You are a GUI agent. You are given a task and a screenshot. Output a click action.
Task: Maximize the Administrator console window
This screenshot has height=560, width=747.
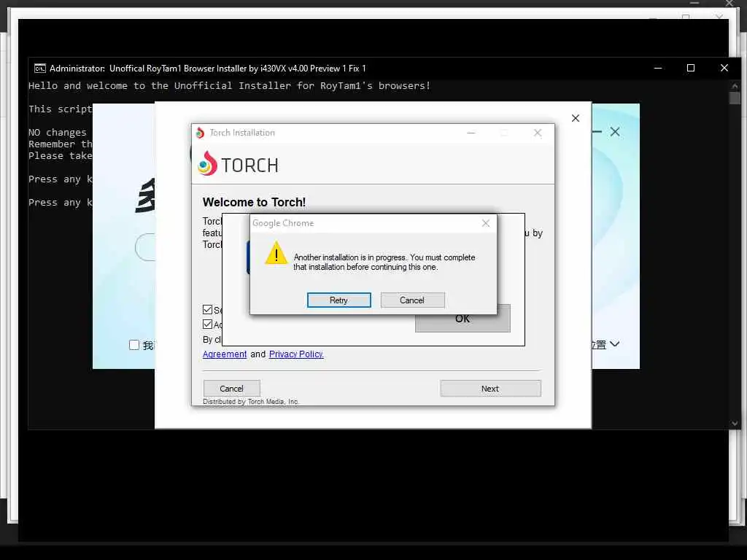coord(691,68)
